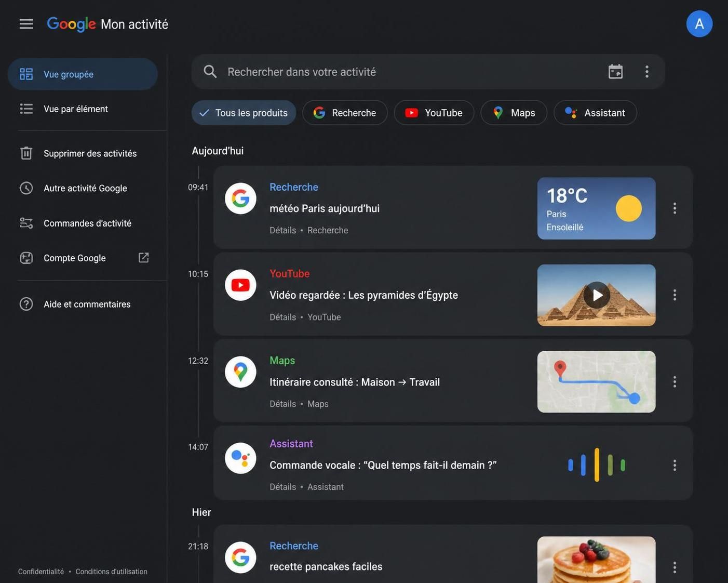Select Vue groupée in sidebar
This screenshot has width=728, height=583.
coord(83,74)
